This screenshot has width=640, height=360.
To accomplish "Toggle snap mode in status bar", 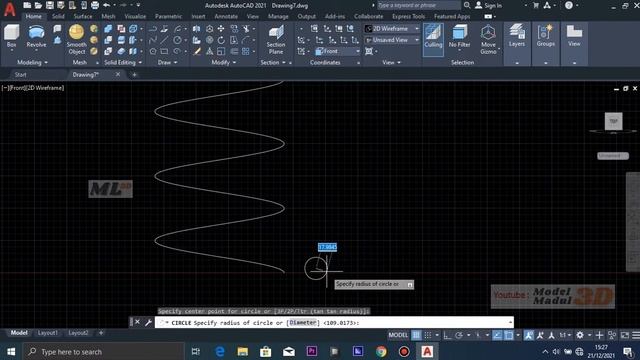I will click(x=427, y=336).
